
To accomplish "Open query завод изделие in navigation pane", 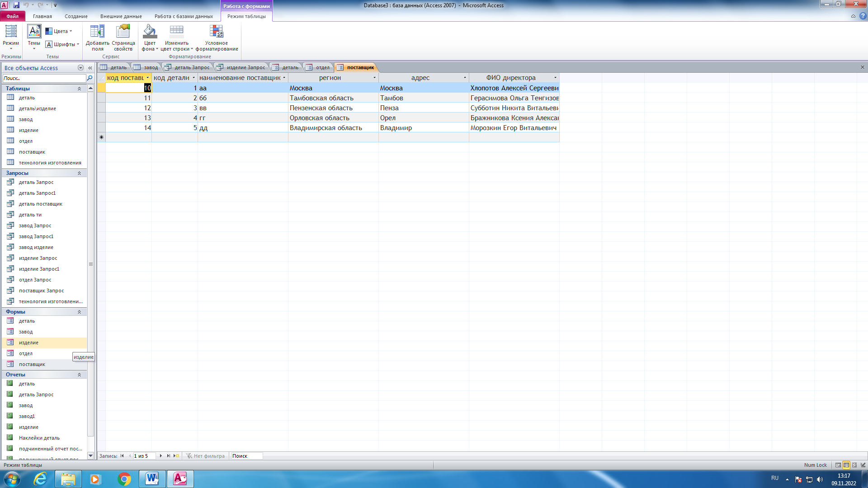I will coord(45,247).
